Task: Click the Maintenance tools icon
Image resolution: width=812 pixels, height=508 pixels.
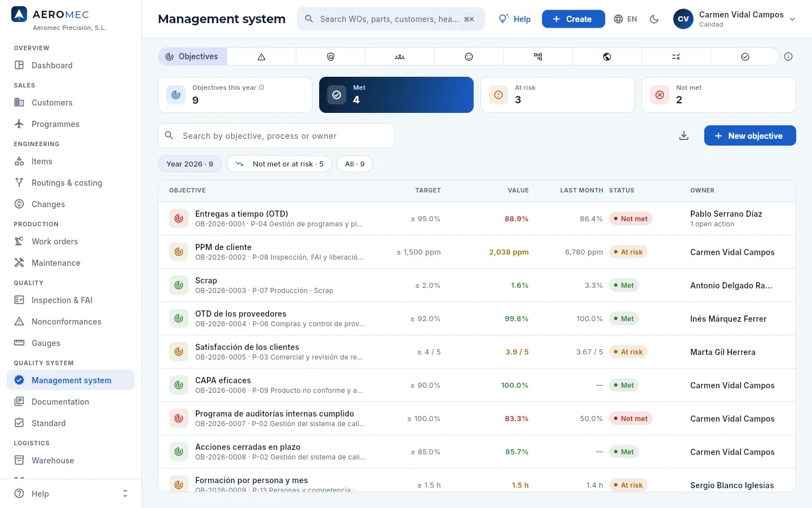Action: (x=19, y=263)
